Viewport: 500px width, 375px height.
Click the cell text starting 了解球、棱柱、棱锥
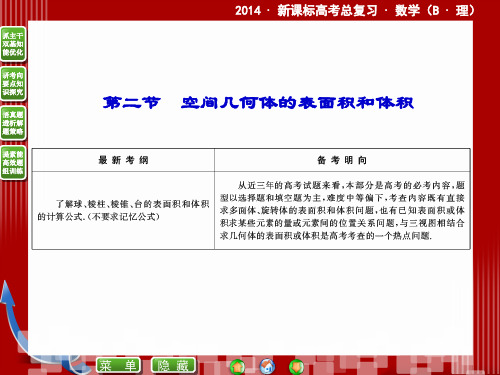[x=123, y=210]
